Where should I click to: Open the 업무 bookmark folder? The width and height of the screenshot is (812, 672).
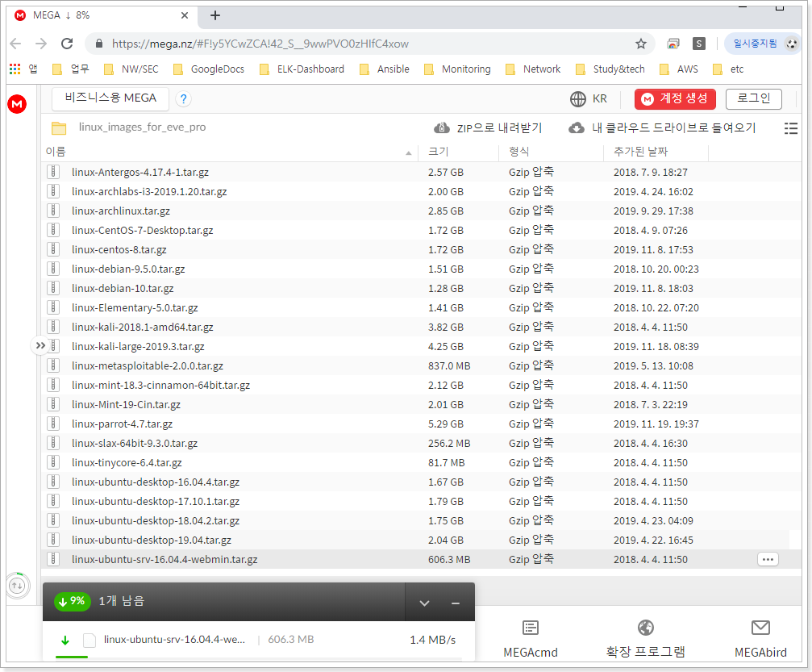pos(70,69)
